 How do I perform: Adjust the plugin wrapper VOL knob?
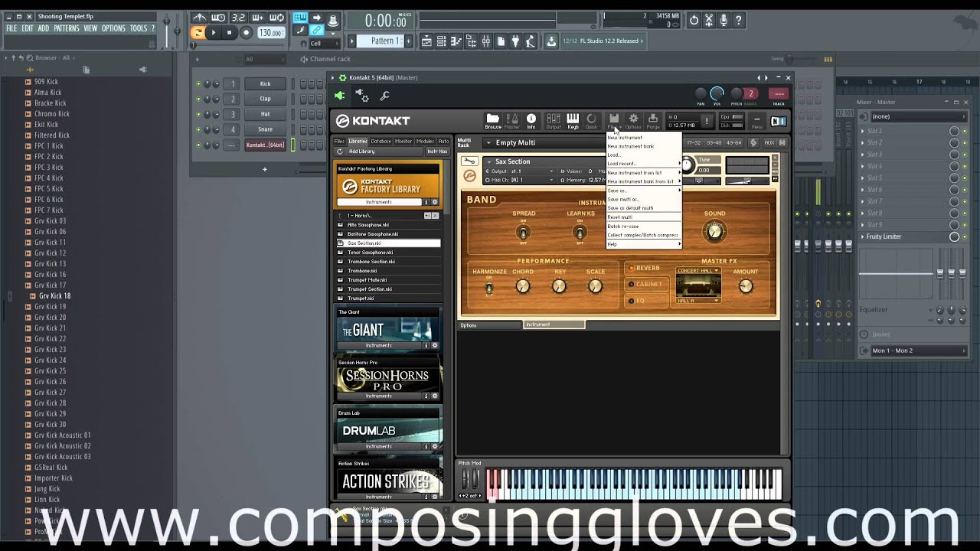click(717, 93)
